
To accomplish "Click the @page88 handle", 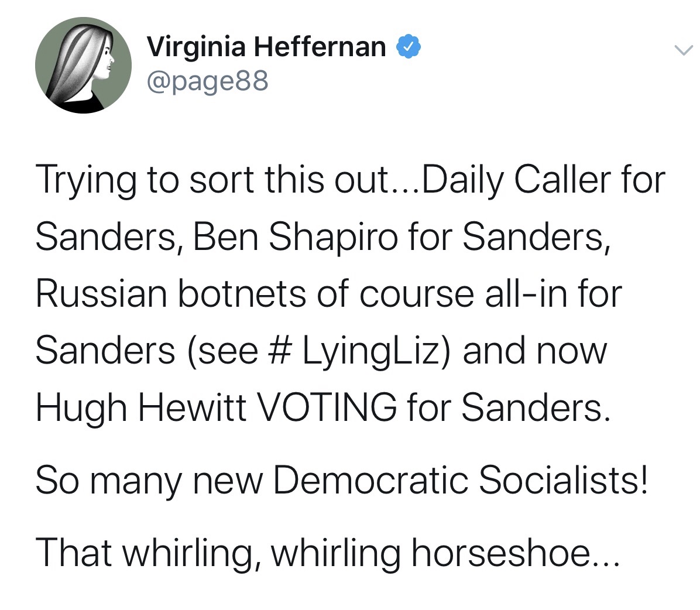I will (x=208, y=81).
